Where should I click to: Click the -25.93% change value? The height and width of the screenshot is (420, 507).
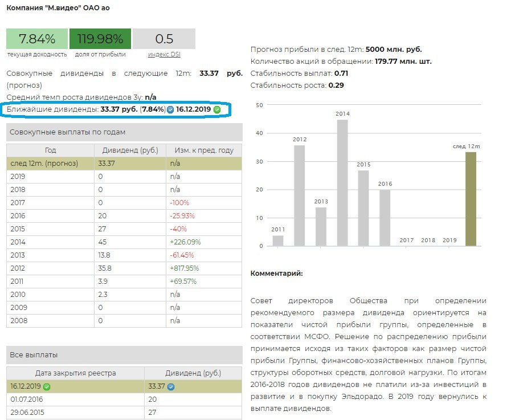pos(182,216)
